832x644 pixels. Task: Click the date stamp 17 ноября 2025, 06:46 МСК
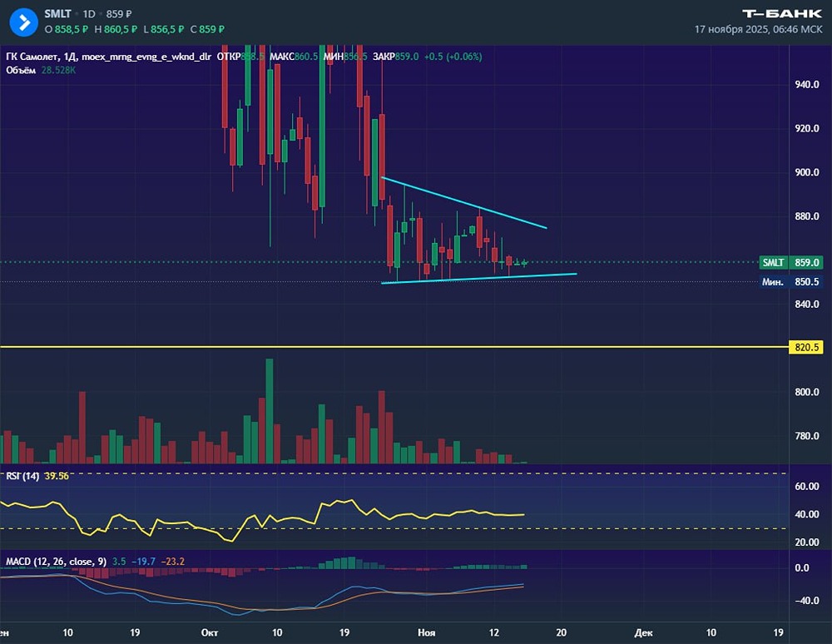pos(758,29)
